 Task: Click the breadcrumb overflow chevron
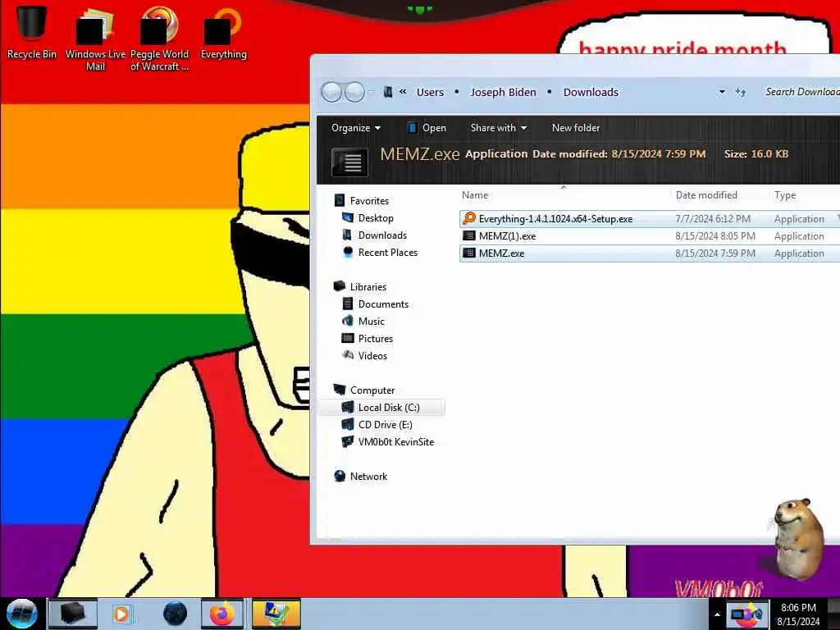click(x=403, y=92)
